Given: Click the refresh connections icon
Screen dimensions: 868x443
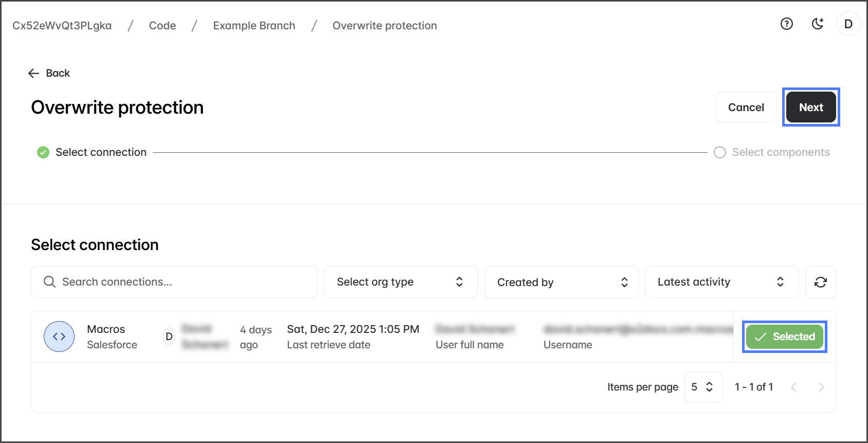Looking at the screenshot, I should tap(820, 282).
